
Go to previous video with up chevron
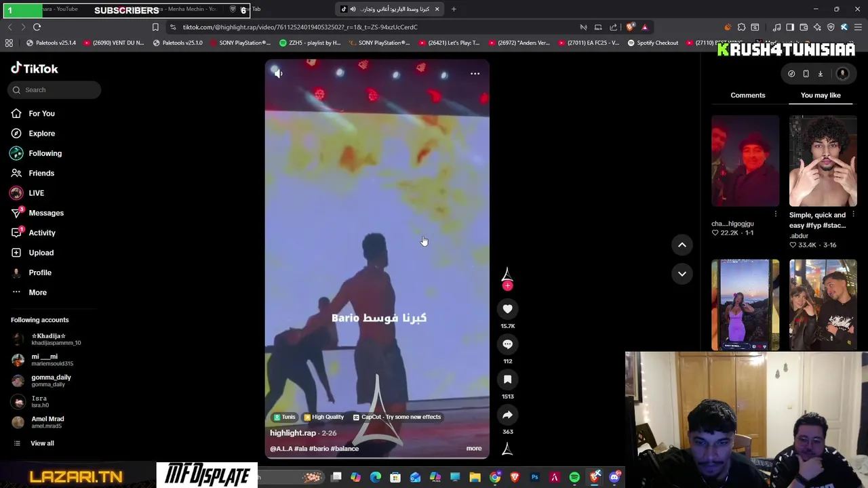click(682, 245)
